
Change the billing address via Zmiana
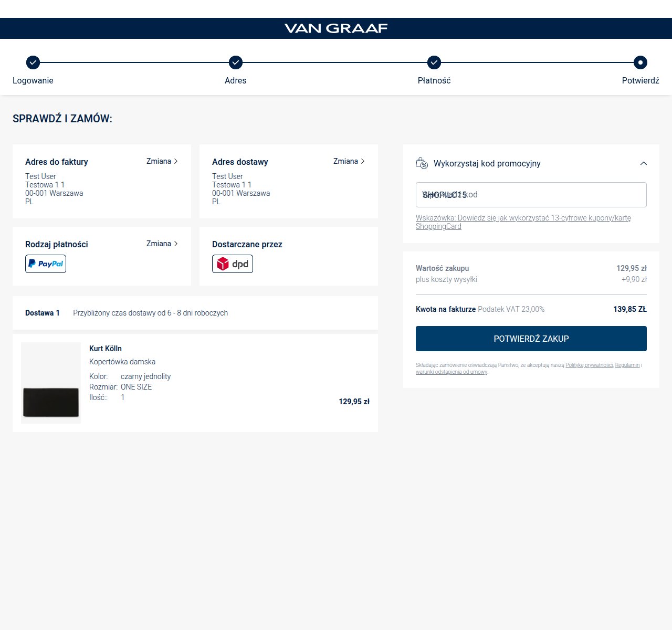162,161
